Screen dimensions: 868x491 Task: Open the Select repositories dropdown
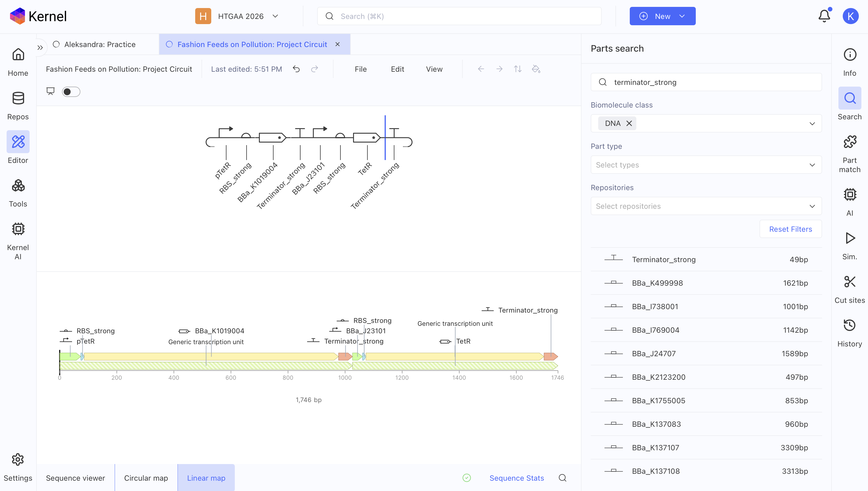pyautogui.click(x=706, y=206)
